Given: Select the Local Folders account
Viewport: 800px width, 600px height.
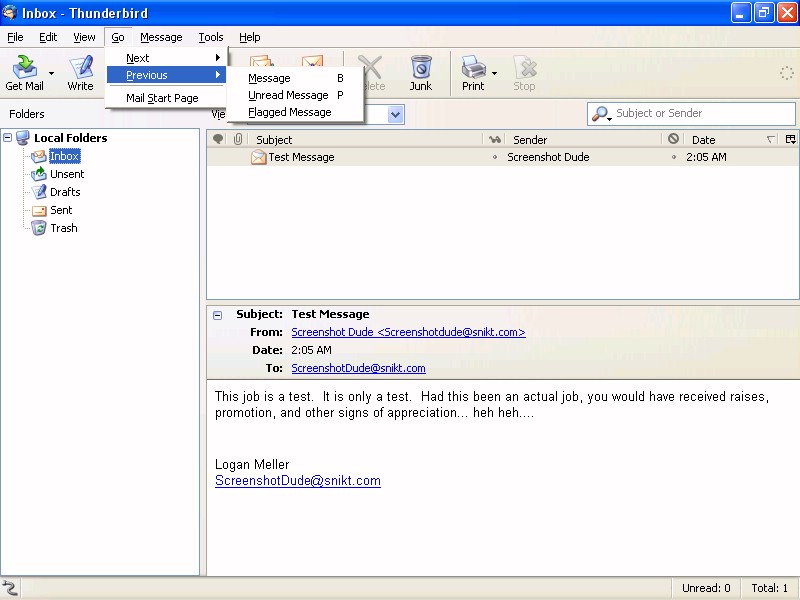Looking at the screenshot, I should pyautogui.click(x=70, y=138).
